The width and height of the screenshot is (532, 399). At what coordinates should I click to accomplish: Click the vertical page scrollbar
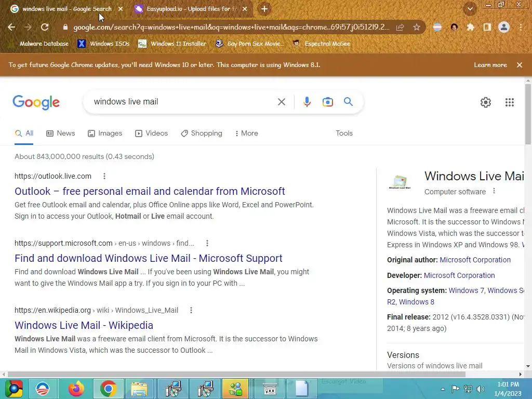click(528, 113)
